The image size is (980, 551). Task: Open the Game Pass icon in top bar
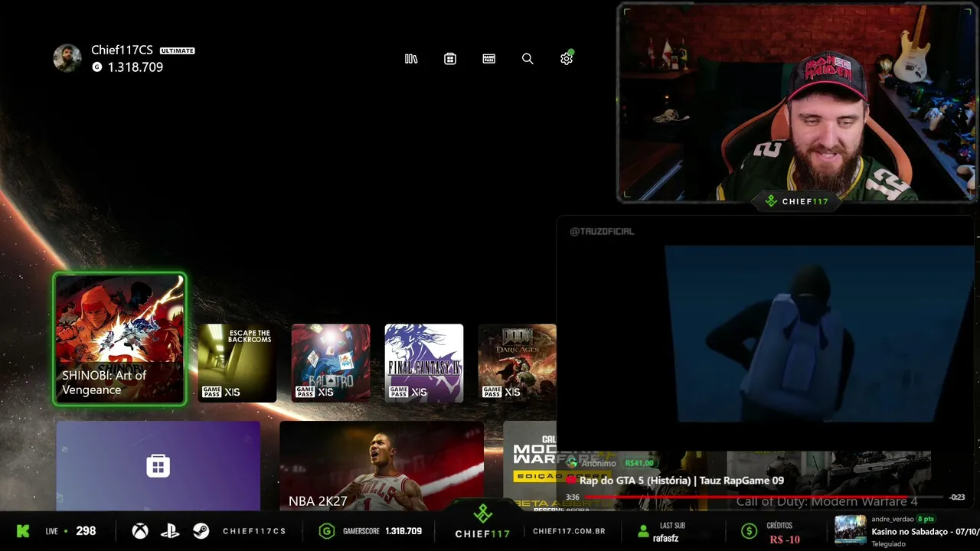point(489,59)
